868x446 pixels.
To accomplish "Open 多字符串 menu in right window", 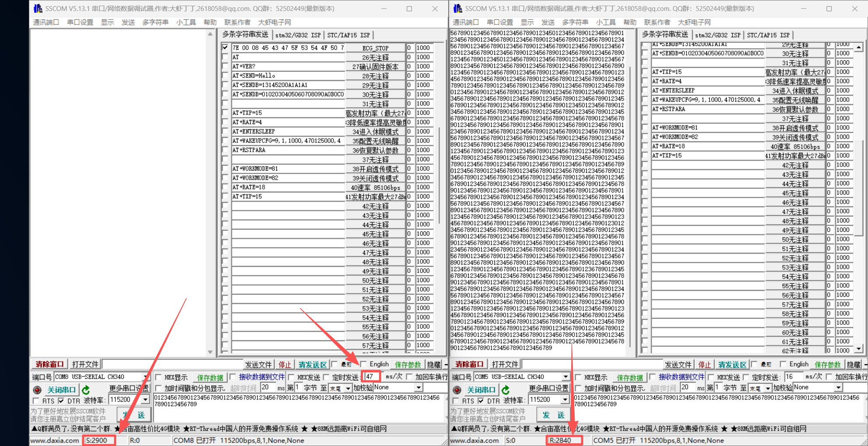I will coord(575,22).
